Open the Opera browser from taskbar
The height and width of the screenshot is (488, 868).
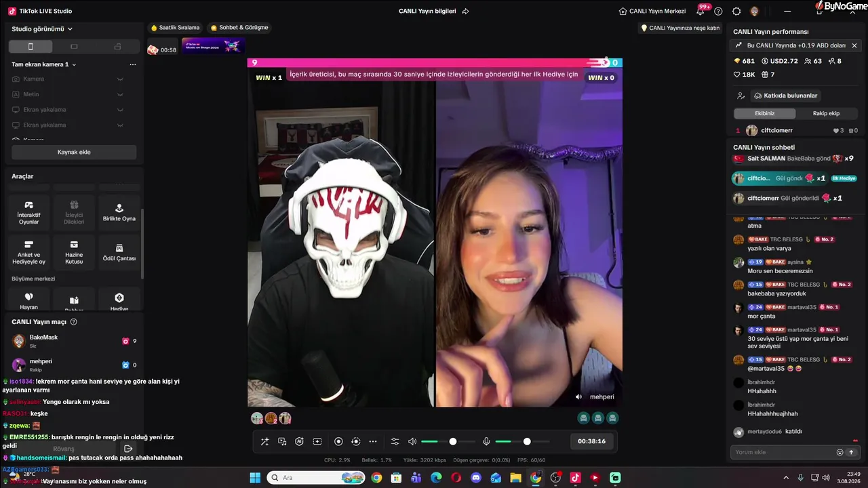[456, 478]
